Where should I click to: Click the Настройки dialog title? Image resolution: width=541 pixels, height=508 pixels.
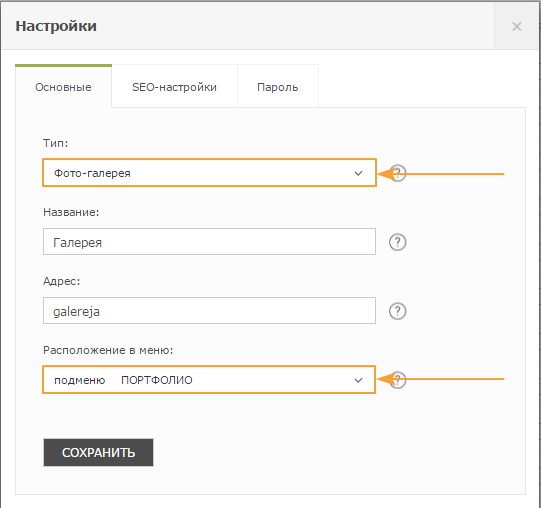click(56, 26)
